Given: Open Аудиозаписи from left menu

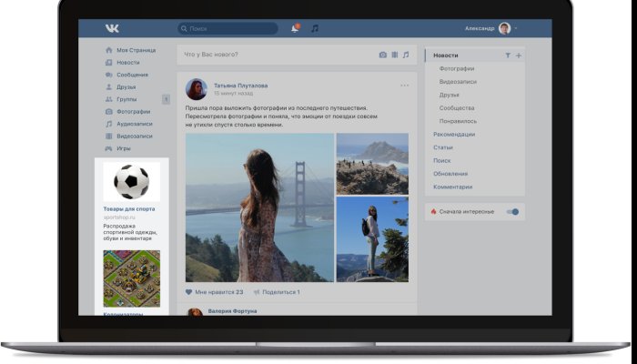Looking at the screenshot, I should pyautogui.click(x=135, y=124).
